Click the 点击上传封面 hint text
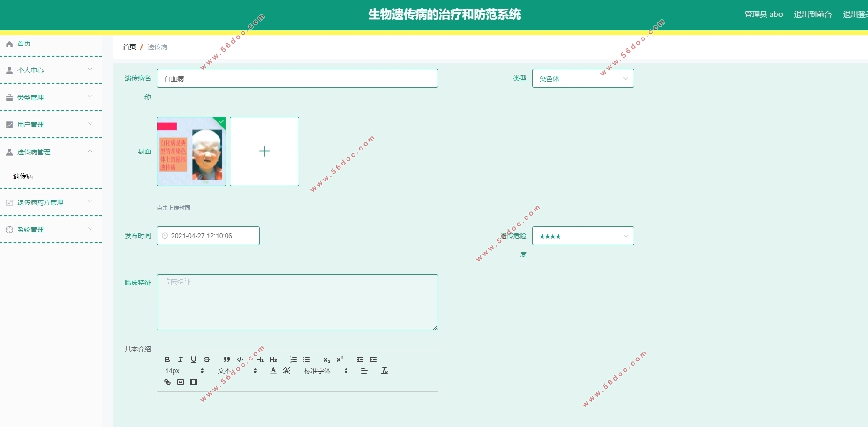 coord(174,208)
